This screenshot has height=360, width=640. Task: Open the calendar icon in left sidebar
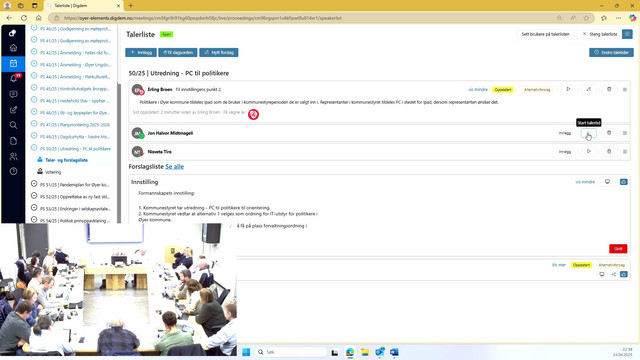(13, 63)
